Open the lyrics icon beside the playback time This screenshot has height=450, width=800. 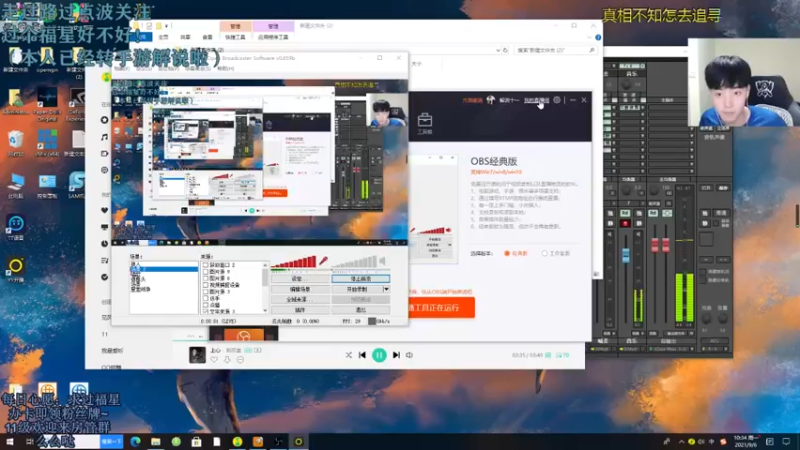click(548, 355)
